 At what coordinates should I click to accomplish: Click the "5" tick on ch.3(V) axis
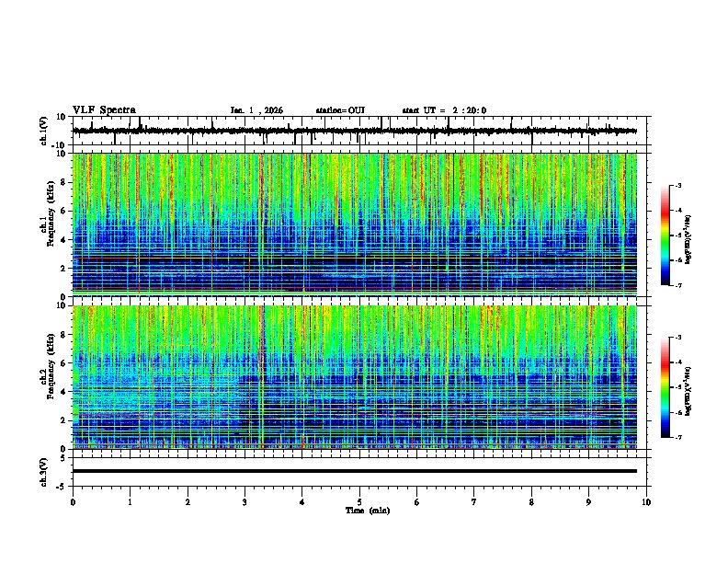[63, 458]
